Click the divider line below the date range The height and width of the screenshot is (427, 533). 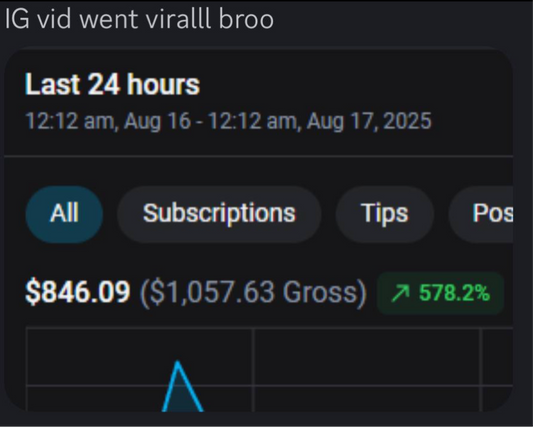click(x=258, y=156)
